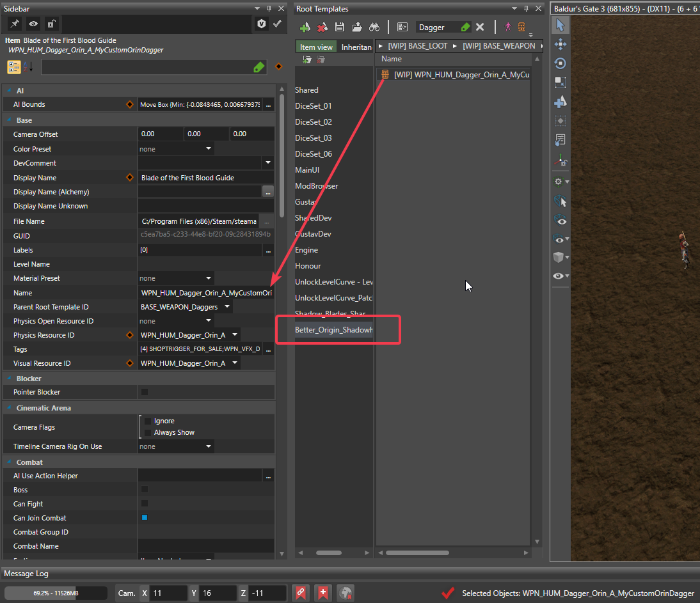Switch to the Inheritance tab
Image resolution: width=700 pixels, height=603 pixels.
pyautogui.click(x=356, y=47)
